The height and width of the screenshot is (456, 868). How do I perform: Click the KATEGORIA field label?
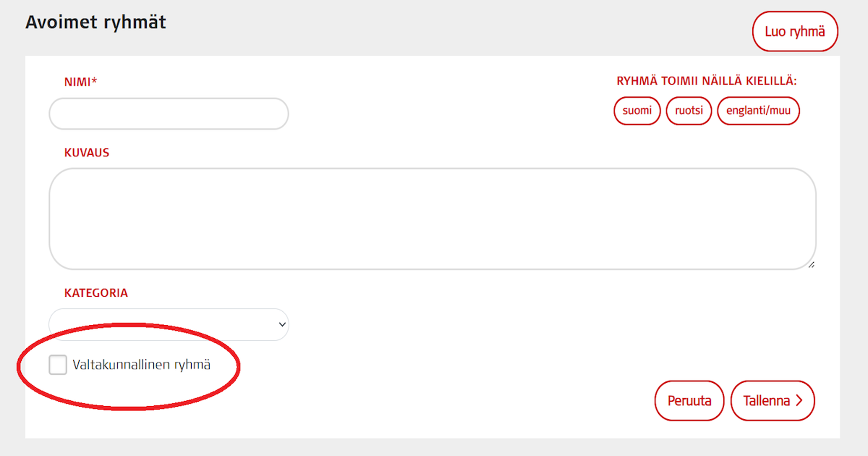pyautogui.click(x=96, y=293)
